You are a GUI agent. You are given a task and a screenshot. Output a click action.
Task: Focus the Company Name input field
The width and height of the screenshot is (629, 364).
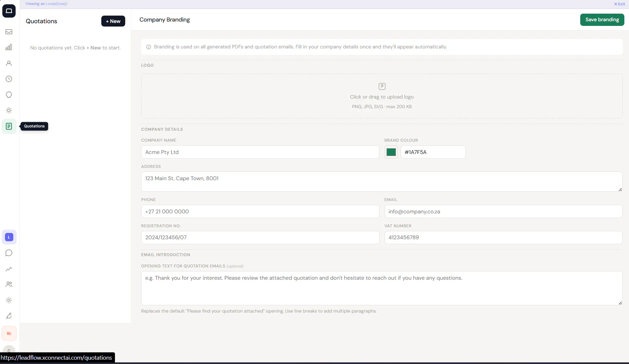260,152
